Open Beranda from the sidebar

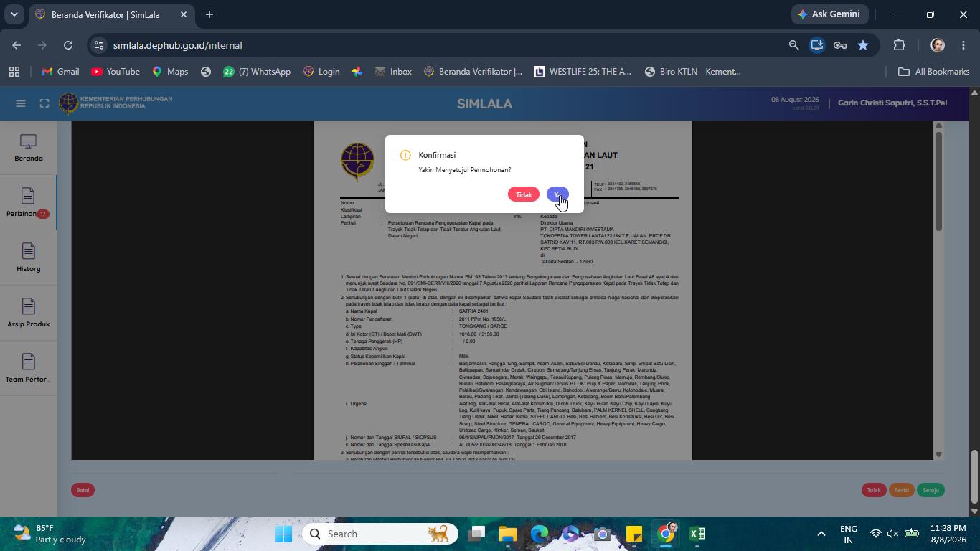coord(29,148)
